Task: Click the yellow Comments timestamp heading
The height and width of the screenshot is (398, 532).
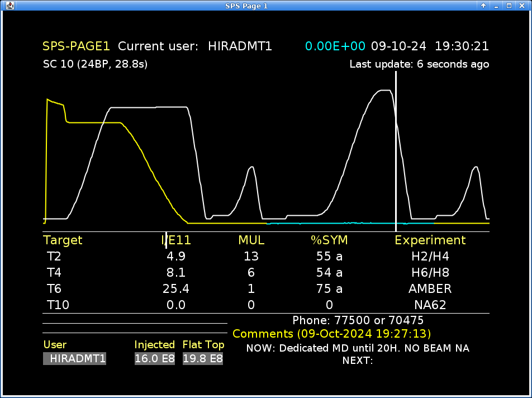Action: pos(332,334)
